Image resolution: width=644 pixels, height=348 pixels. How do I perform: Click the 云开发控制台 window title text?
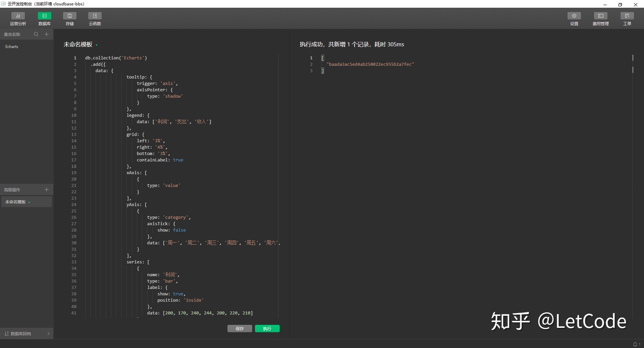pos(46,4)
